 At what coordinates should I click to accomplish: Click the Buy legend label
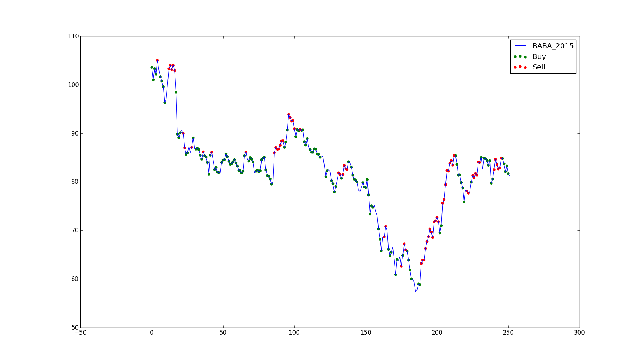[539, 57]
